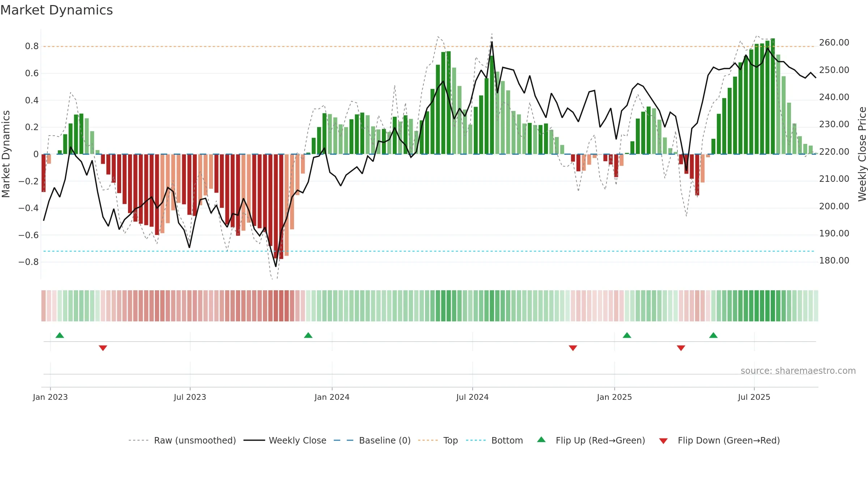
Task: Click the 190.00 price axis label
Action: (834, 234)
